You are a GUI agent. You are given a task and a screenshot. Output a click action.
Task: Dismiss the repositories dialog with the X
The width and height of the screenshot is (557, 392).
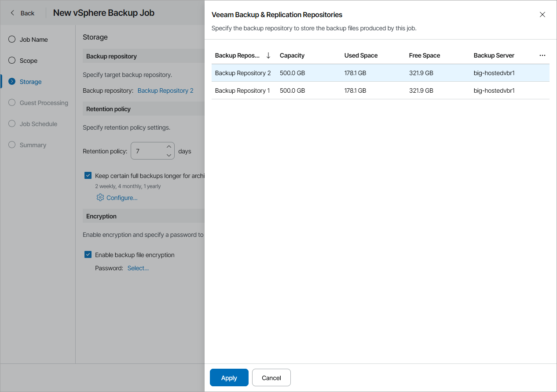[x=542, y=15]
